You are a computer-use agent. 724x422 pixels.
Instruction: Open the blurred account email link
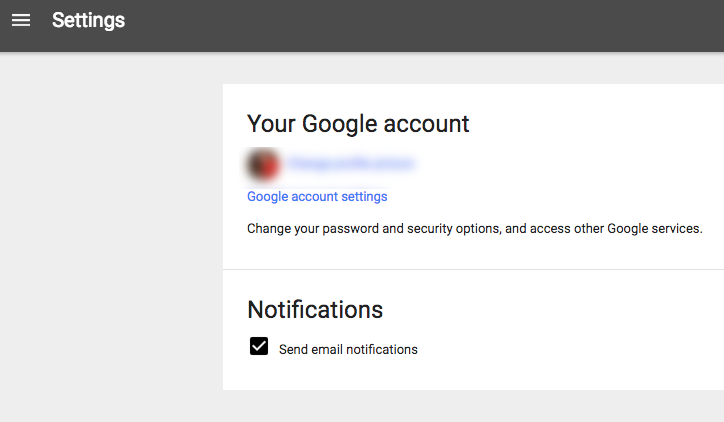[352, 163]
